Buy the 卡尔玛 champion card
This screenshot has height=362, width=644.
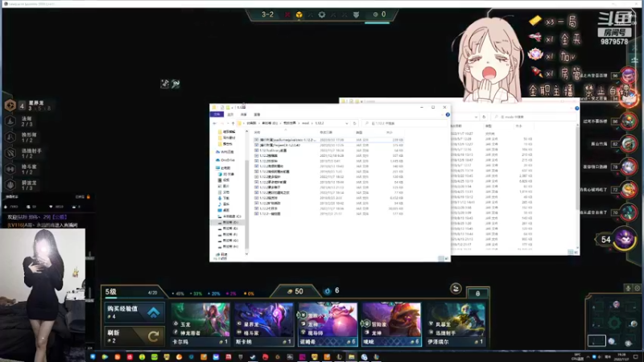tap(200, 324)
